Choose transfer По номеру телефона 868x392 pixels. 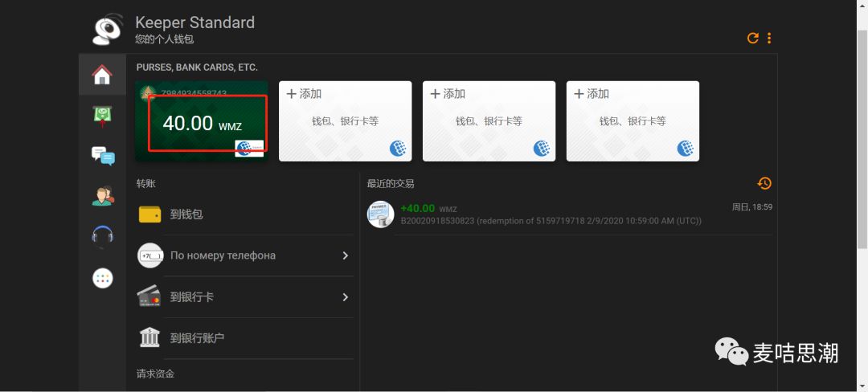pyautogui.click(x=244, y=255)
